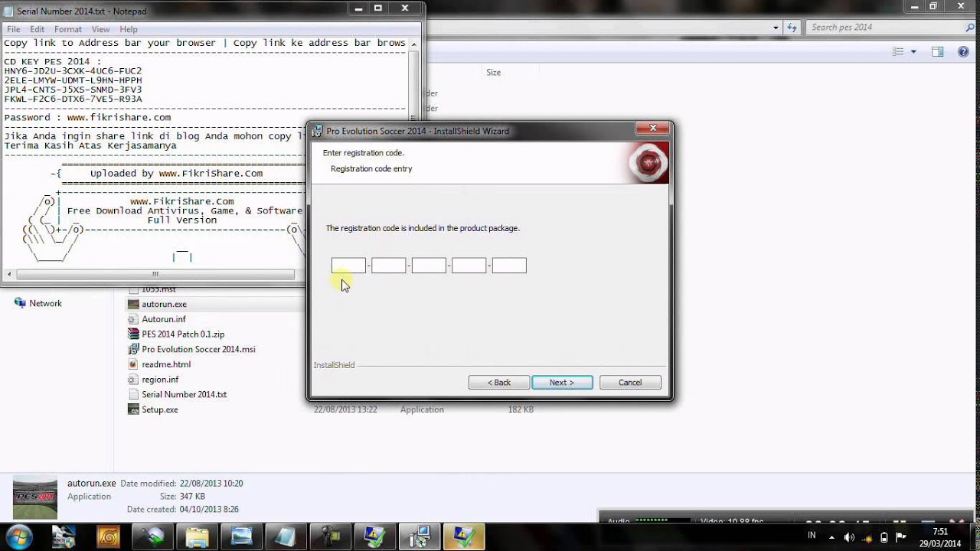Click Next in InstallShield Wizard
This screenshot has width=980, height=551.
pos(562,382)
